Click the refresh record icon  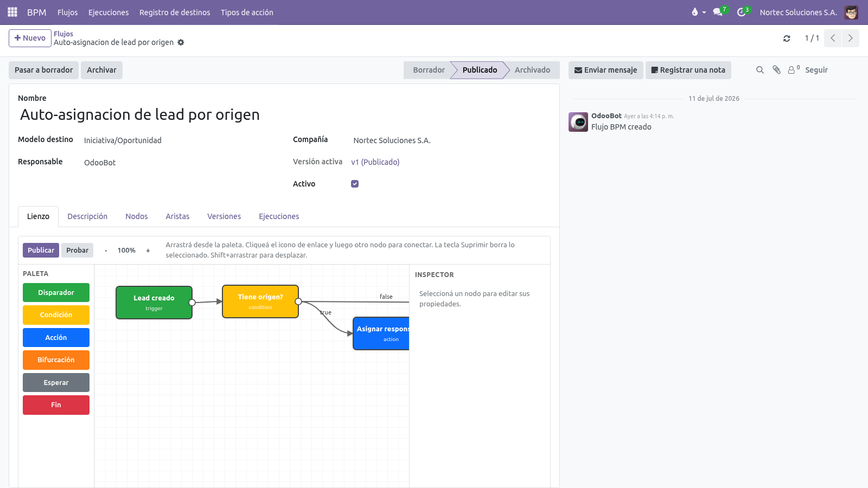point(787,38)
